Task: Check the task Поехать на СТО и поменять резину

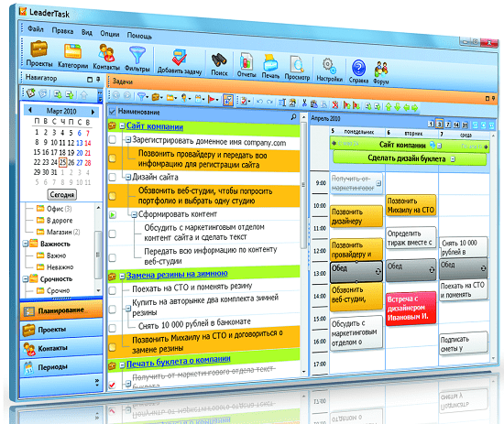Action: tap(112, 290)
